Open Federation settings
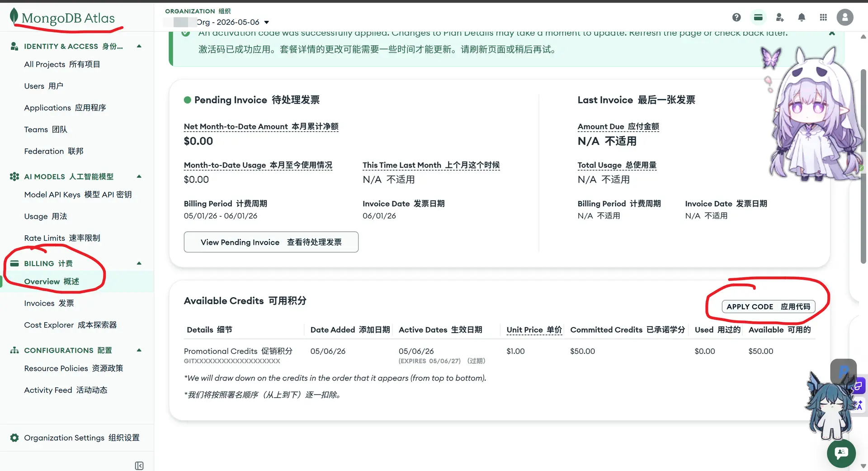Screen dimensions: 868x471 click(x=54, y=151)
